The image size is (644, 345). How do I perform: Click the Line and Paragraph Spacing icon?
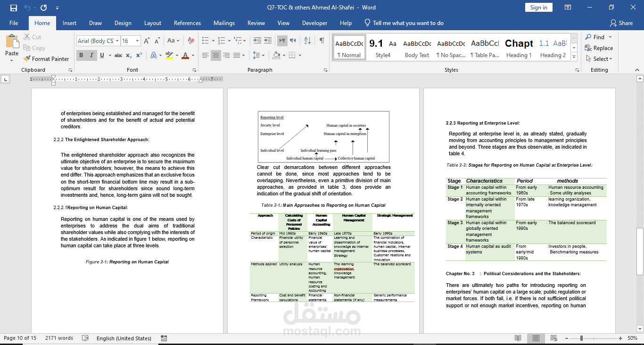tap(256, 55)
